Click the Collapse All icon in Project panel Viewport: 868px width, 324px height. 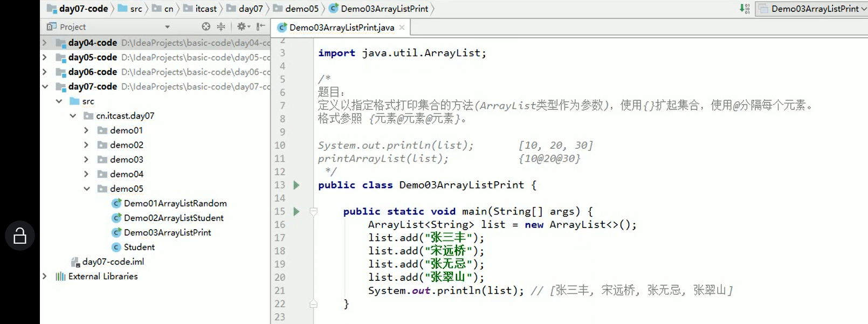point(221,26)
